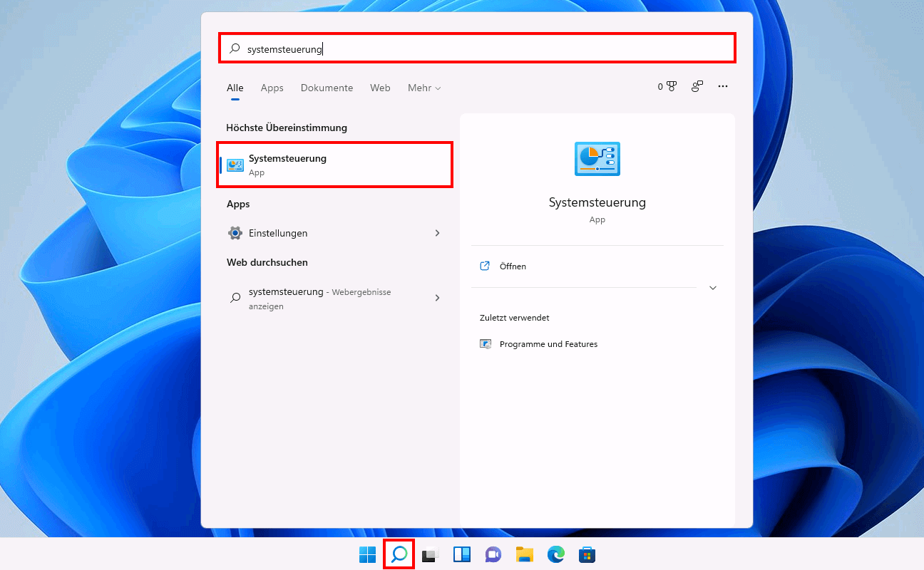Click the account connection icon
This screenshot has width=924, height=570.
click(x=697, y=86)
